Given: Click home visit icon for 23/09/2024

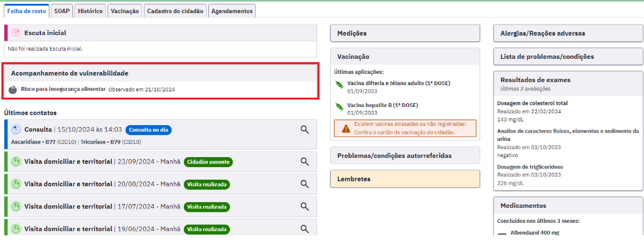Looking at the screenshot, I should tap(16, 162).
